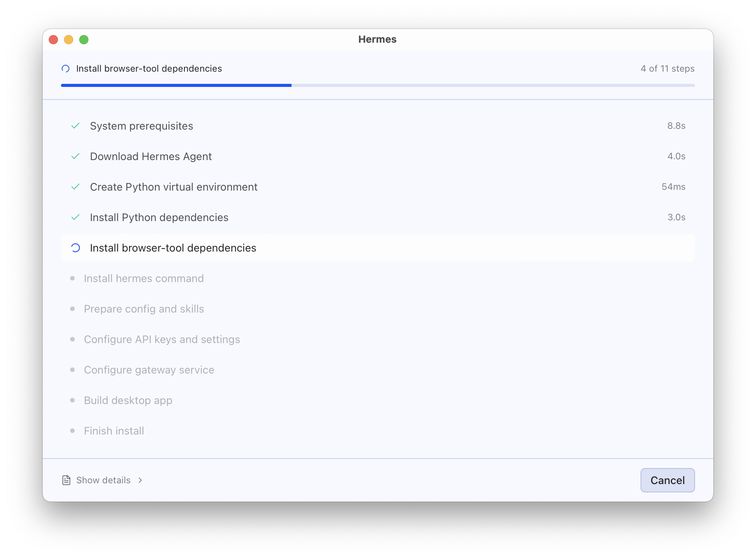The width and height of the screenshot is (756, 558).
Task: Select the 'Configure gateway service' pending step
Action: click(x=149, y=370)
